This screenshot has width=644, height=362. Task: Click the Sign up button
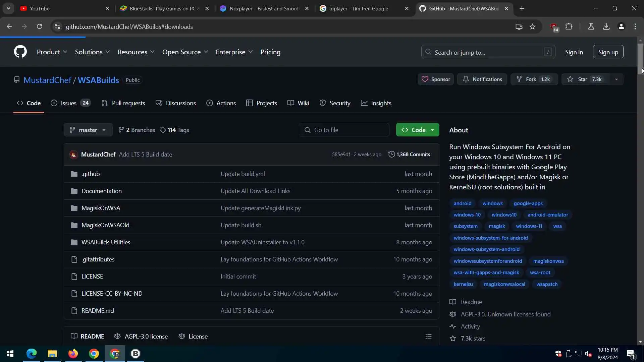608,52
